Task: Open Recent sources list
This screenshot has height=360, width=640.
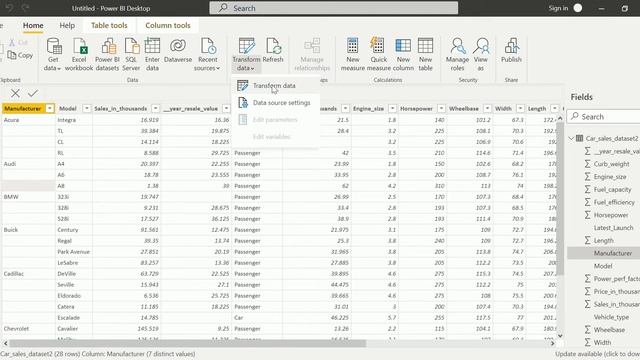Action: point(207,54)
